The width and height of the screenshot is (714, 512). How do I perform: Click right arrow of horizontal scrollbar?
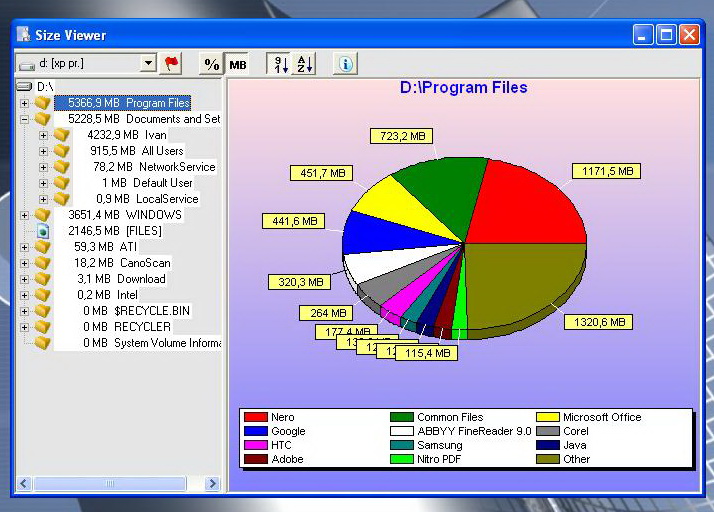[x=212, y=484]
